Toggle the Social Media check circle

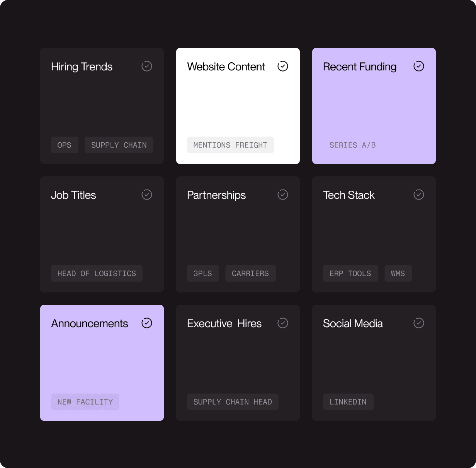pos(419,323)
